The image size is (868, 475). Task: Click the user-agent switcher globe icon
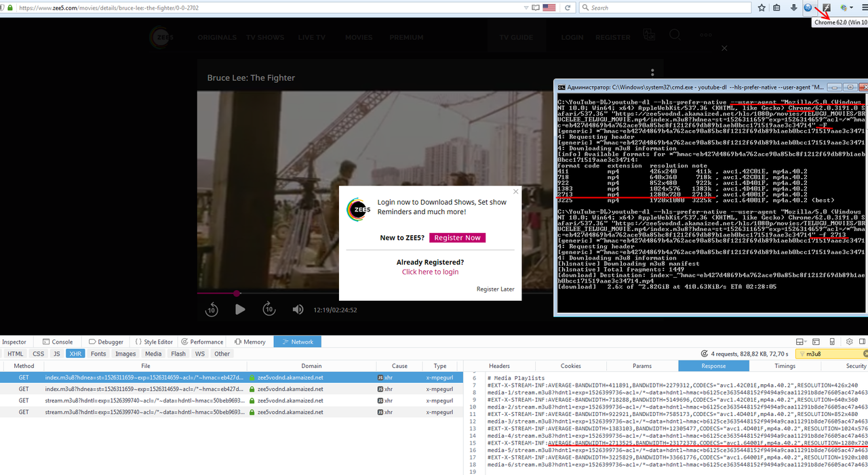tap(808, 7)
